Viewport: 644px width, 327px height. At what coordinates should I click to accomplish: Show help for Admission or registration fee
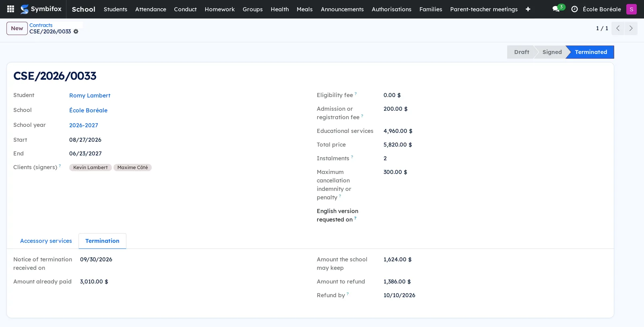[x=362, y=116]
